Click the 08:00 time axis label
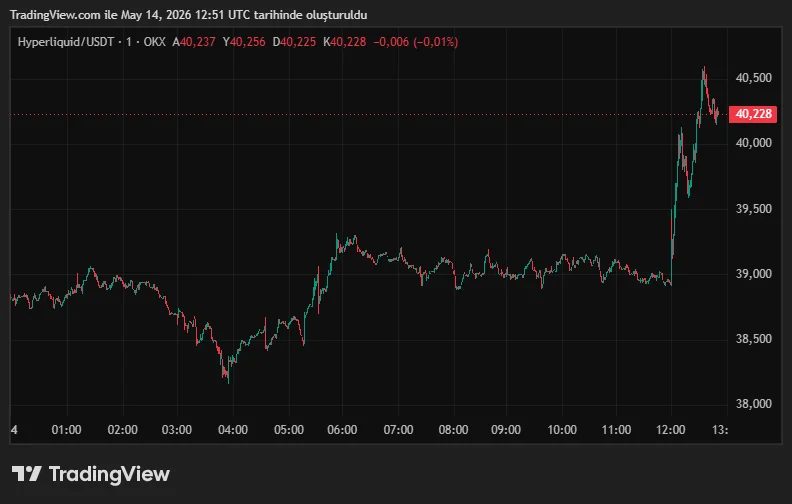 coord(454,430)
